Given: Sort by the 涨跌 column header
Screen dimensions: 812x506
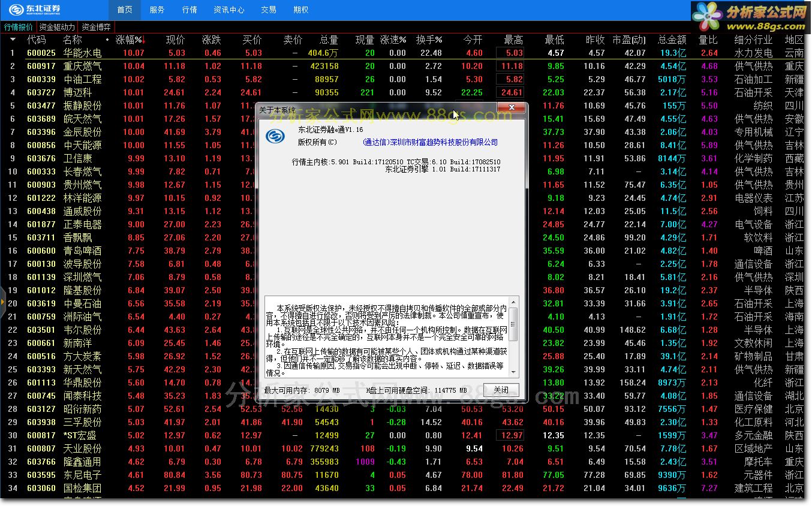Looking at the screenshot, I should click(x=212, y=40).
